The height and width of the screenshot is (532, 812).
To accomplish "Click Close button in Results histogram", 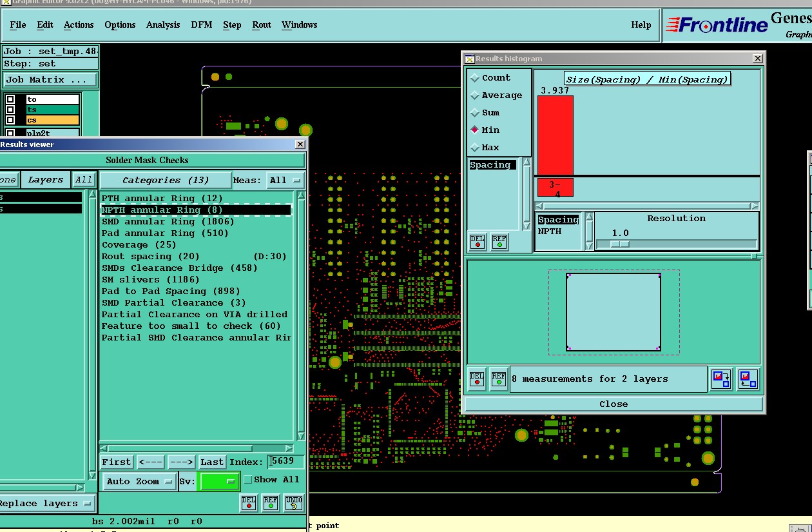I will [613, 404].
